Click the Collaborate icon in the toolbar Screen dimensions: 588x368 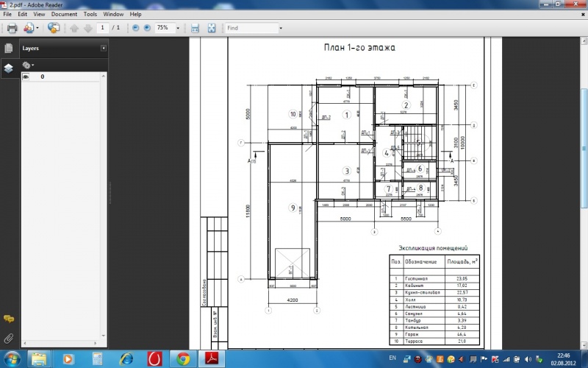tap(54, 28)
